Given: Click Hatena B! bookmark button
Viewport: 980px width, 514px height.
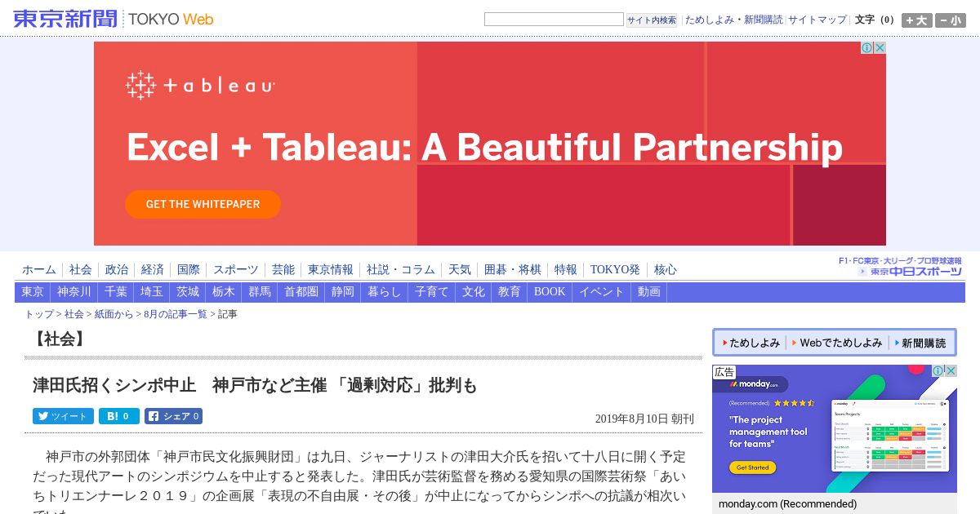Looking at the screenshot, I should point(119,416).
